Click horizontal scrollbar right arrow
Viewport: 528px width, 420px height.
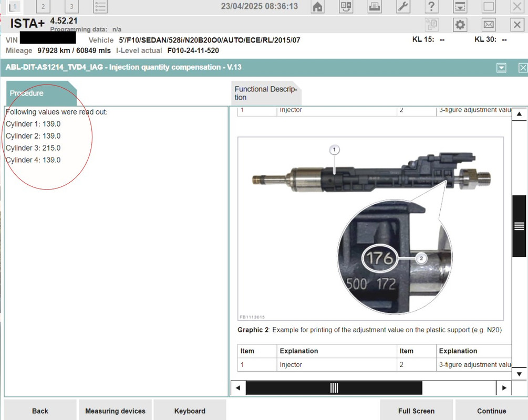(x=504, y=387)
